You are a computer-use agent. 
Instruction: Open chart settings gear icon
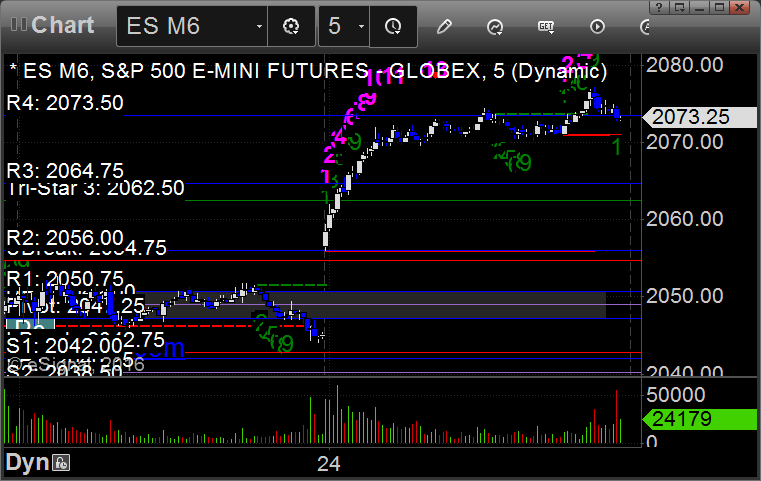291,26
